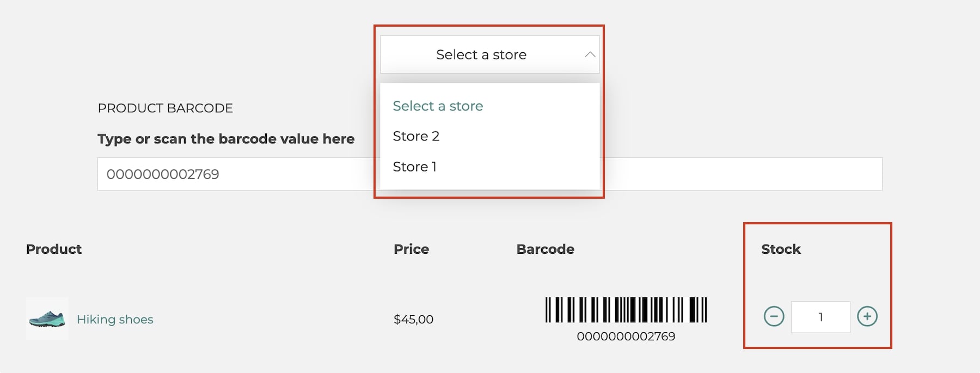
Task: Click the barcode image for Hiking shoes
Action: pos(626,310)
